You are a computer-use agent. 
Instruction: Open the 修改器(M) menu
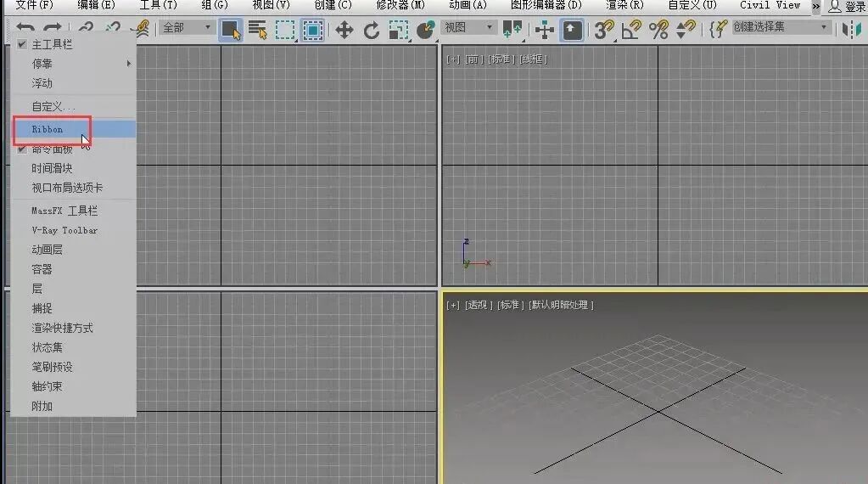400,6
